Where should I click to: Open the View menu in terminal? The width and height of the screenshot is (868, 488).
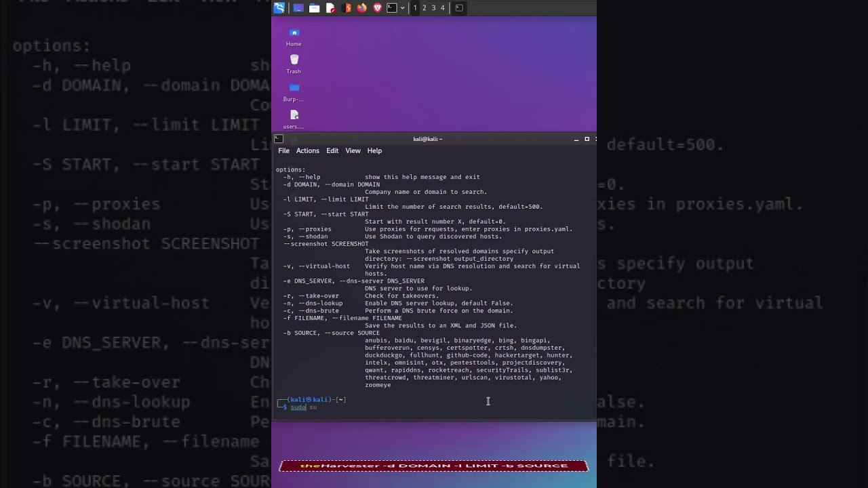(x=353, y=150)
